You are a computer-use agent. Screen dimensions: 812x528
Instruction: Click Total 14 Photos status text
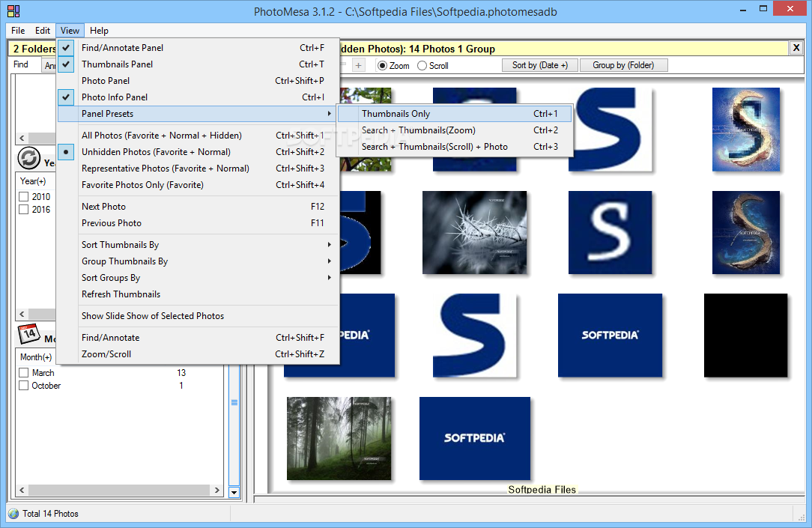tap(50, 514)
